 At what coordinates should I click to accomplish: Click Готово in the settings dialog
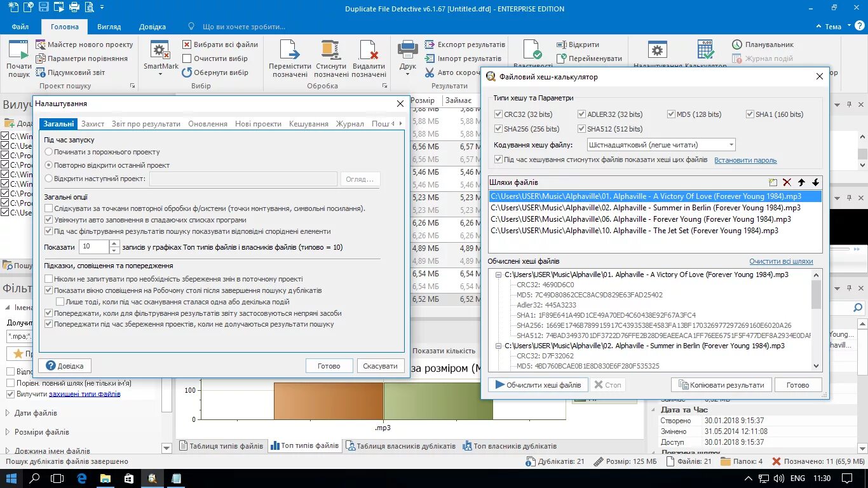point(329,365)
